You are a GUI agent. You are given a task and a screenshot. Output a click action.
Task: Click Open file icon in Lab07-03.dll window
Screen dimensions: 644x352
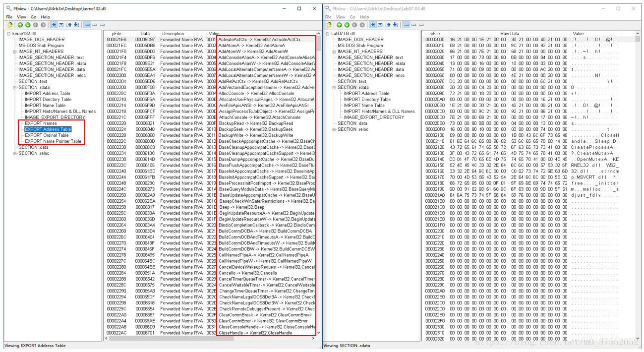pos(329,25)
